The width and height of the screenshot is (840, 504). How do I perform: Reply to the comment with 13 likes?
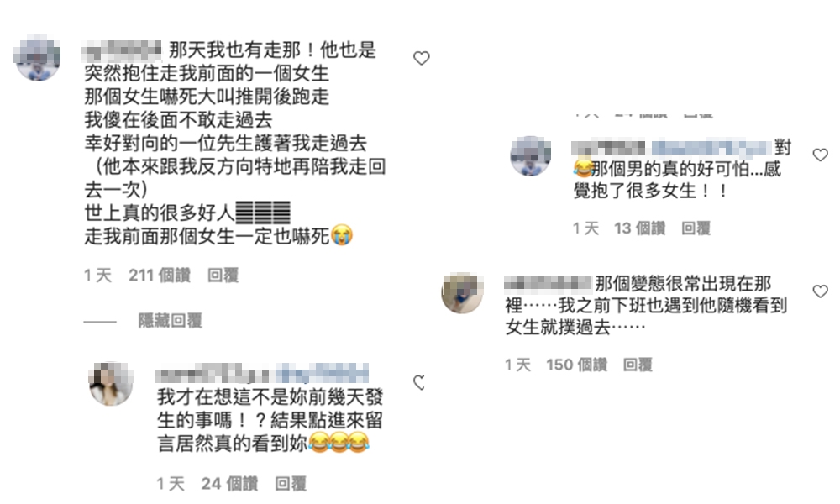click(696, 228)
